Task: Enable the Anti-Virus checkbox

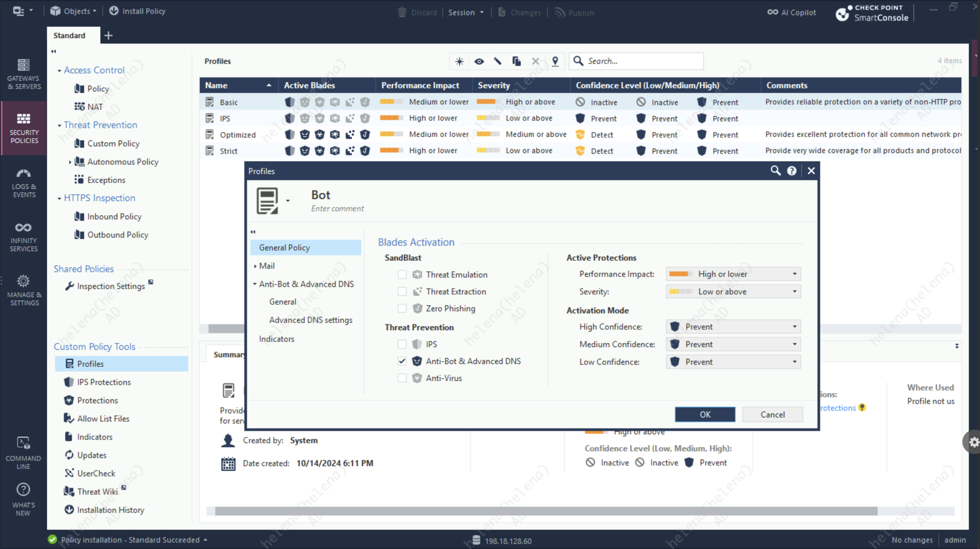Action: click(402, 378)
